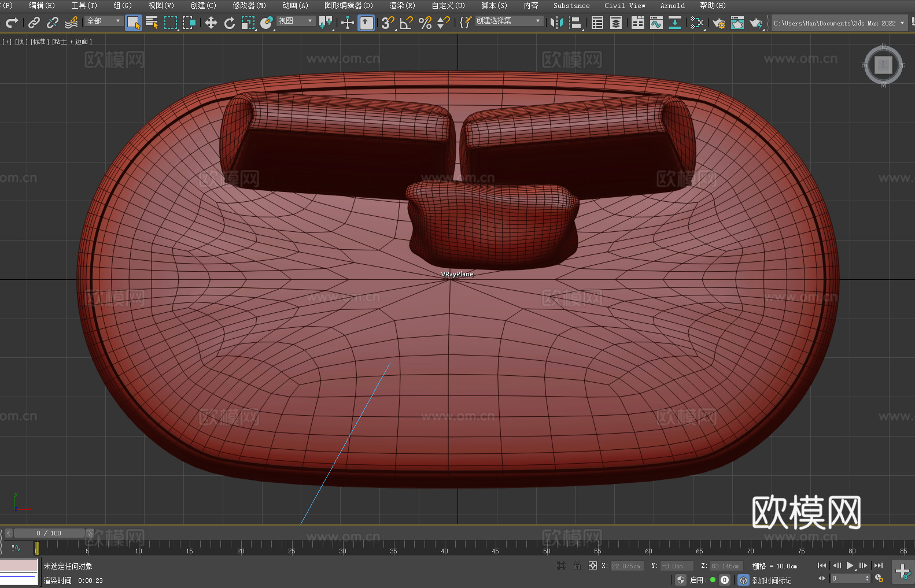Viewport: 915px width, 588px height.
Task: Click the mini curve editor toggle icon
Action: (16, 548)
